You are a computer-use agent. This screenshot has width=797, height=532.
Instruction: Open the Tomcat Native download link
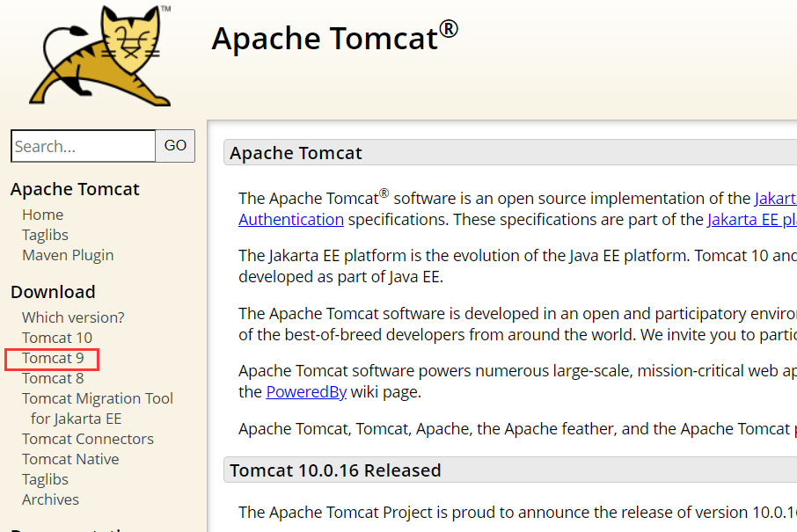click(70, 459)
